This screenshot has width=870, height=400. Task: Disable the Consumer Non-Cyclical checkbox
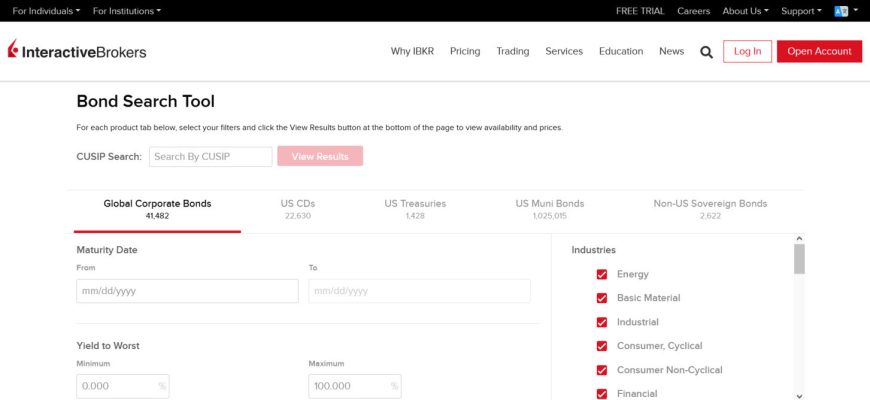coord(601,370)
